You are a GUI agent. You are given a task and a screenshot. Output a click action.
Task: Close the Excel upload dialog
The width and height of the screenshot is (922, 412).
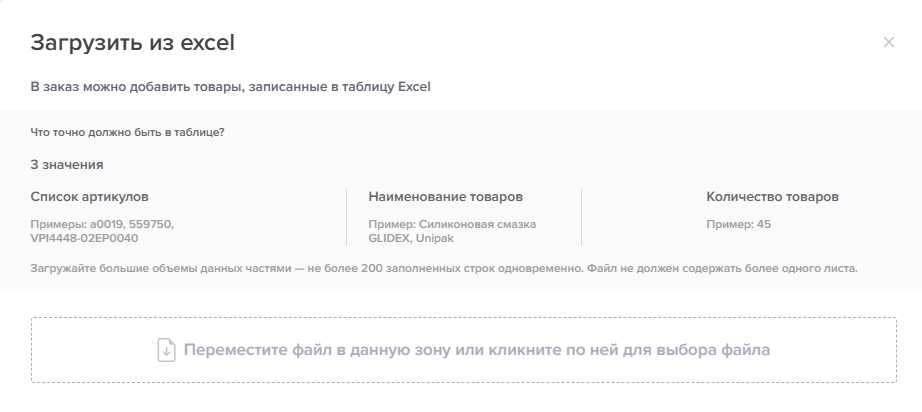tap(888, 42)
